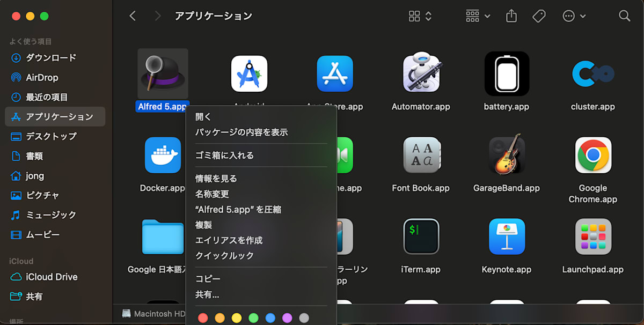
Task: Open iCloud Drive in the sidebar
Action: 55,277
